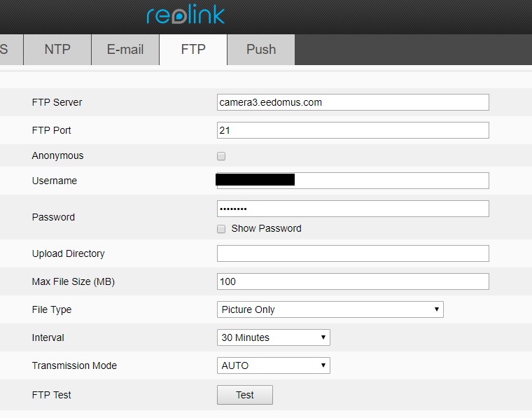Focus the FTP Port input field
532x418 pixels.
(x=353, y=130)
